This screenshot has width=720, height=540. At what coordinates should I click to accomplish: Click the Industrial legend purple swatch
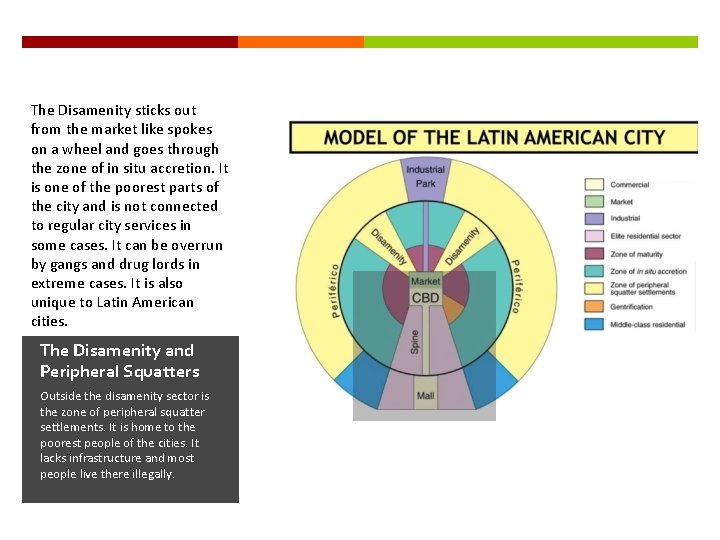click(594, 219)
